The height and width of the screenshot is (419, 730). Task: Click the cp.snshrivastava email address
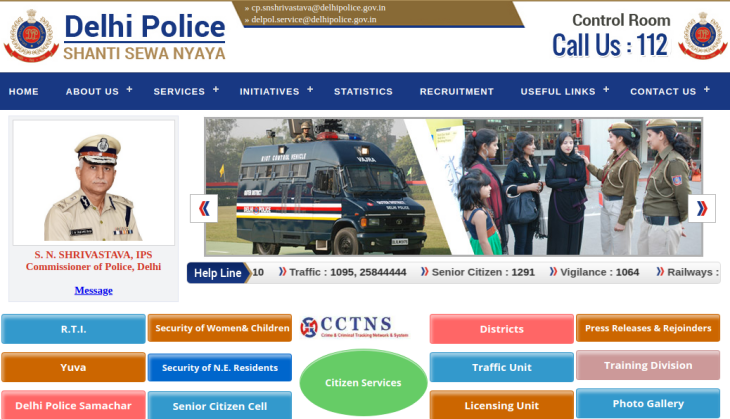(318, 8)
